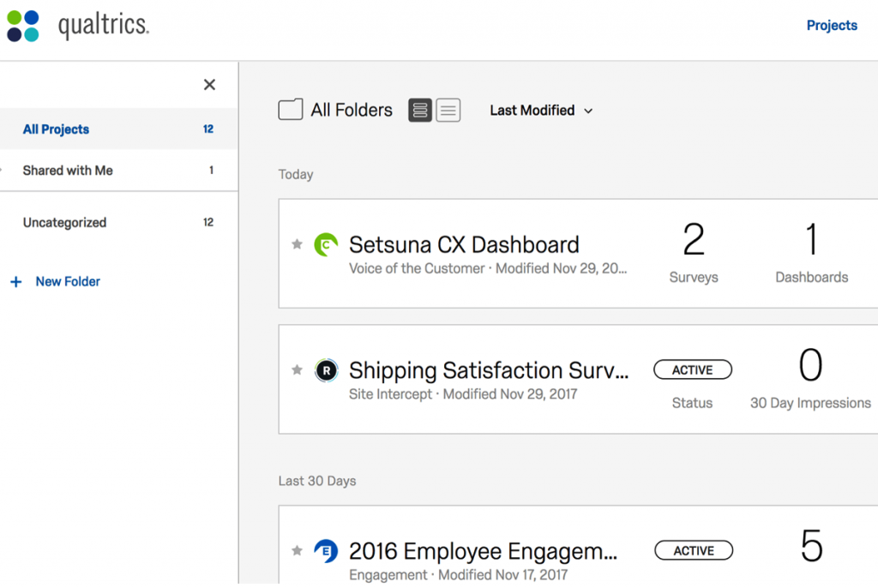This screenshot has height=588, width=878.
Task: Favorite the Setsuna CX Dashboard project
Action: 297,244
